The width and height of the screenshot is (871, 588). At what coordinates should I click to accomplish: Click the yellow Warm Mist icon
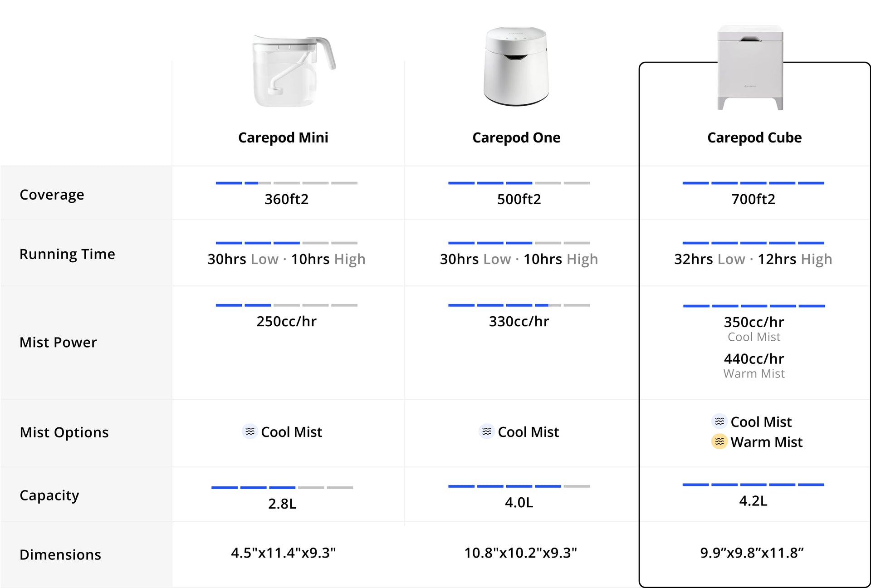(719, 441)
